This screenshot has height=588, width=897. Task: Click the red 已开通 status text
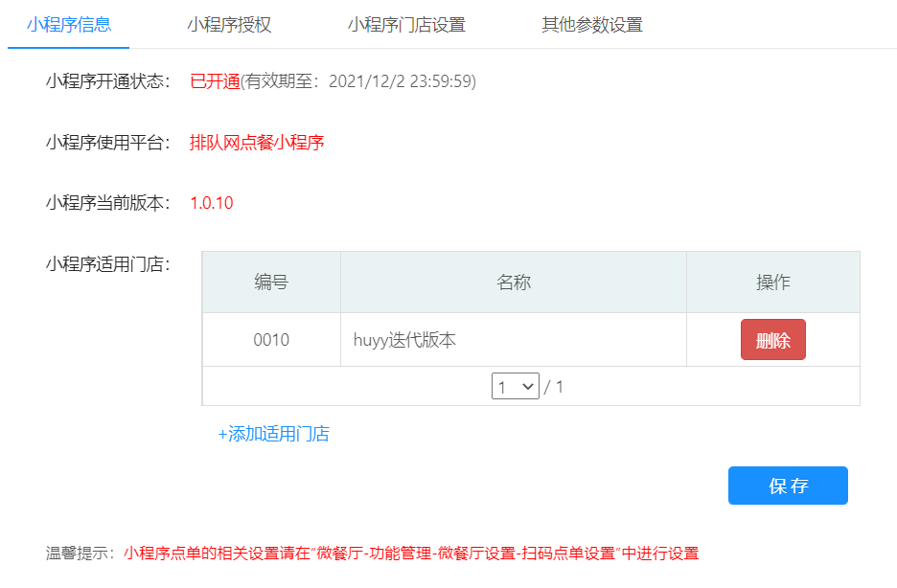tap(214, 81)
